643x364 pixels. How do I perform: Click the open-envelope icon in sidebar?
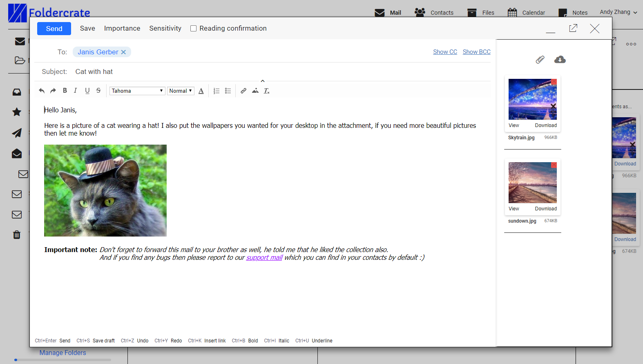point(17,153)
